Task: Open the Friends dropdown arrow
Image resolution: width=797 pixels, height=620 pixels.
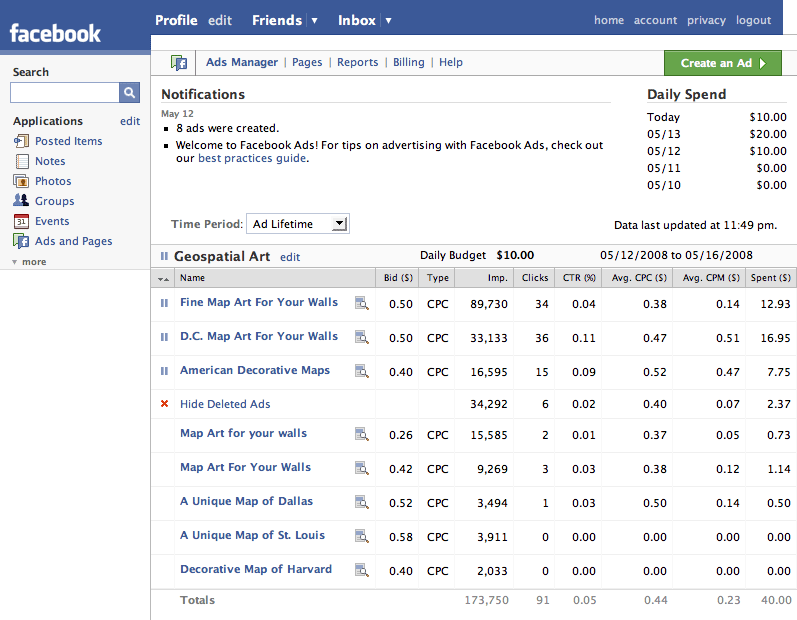Action: [315, 20]
